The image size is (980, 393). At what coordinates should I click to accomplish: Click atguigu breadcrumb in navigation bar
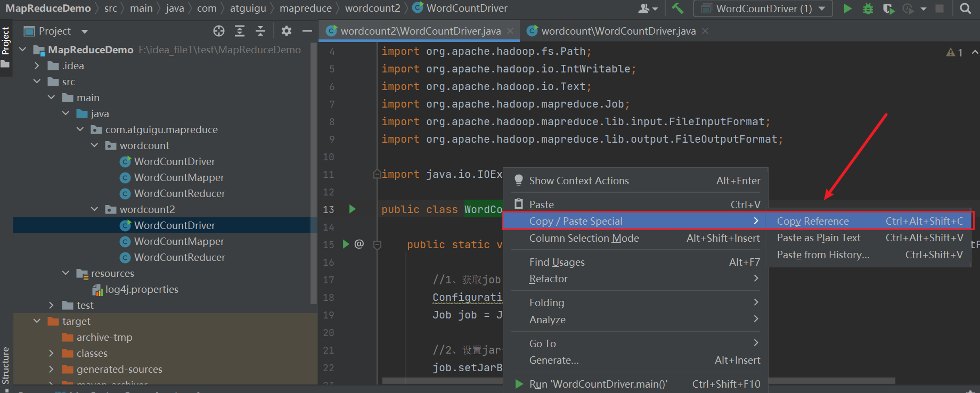coord(248,8)
